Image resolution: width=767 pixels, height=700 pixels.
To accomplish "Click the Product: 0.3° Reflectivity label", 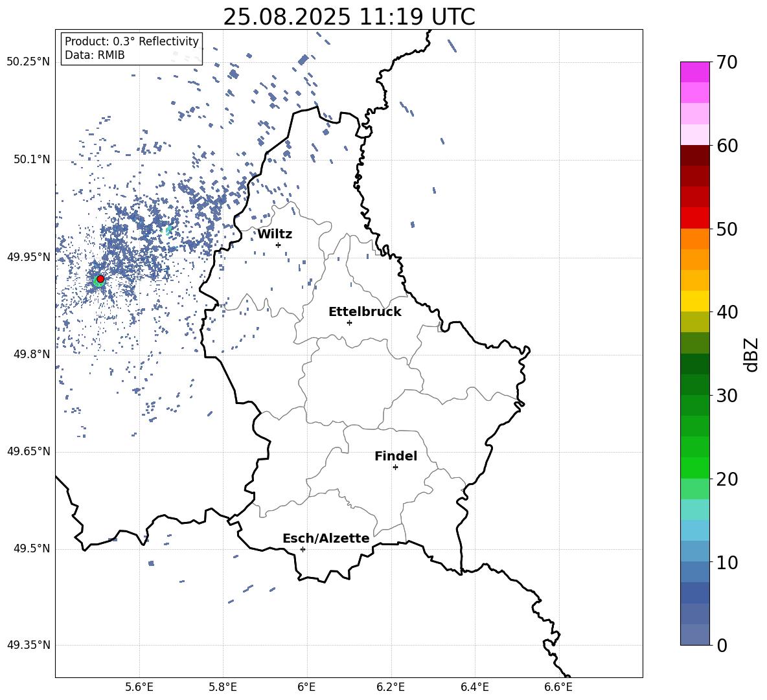I will coord(132,41).
